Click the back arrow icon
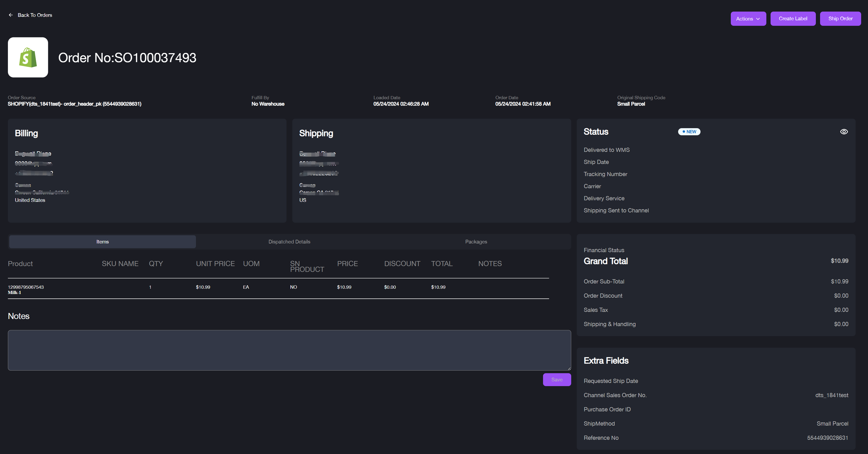The image size is (868, 454). click(11, 15)
